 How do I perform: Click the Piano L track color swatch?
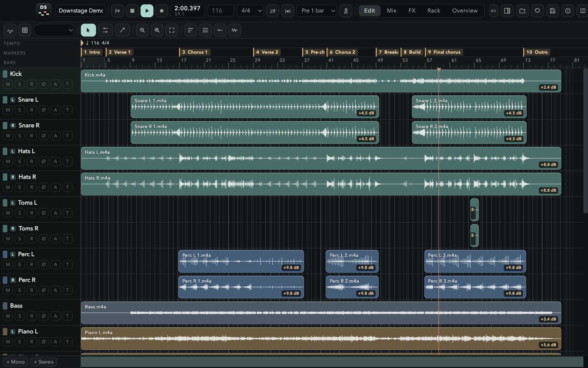pyautogui.click(x=5, y=332)
